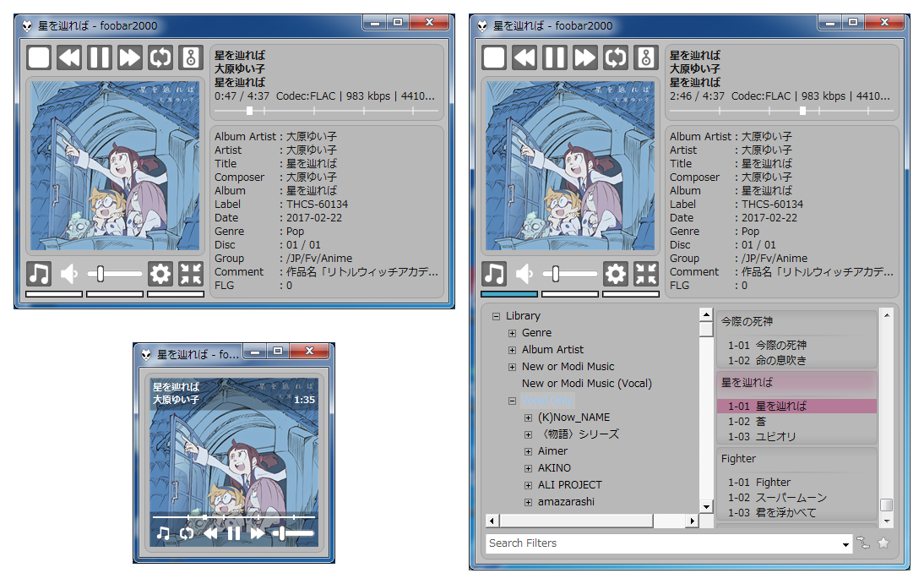Screen dimensions: 924x584
Task: Collapse the Library tree root node
Action: (x=496, y=316)
